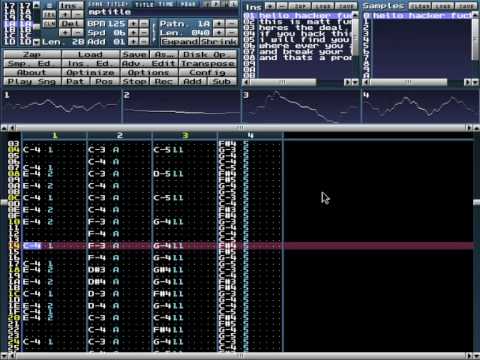Click the Zap button

(32, 54)
